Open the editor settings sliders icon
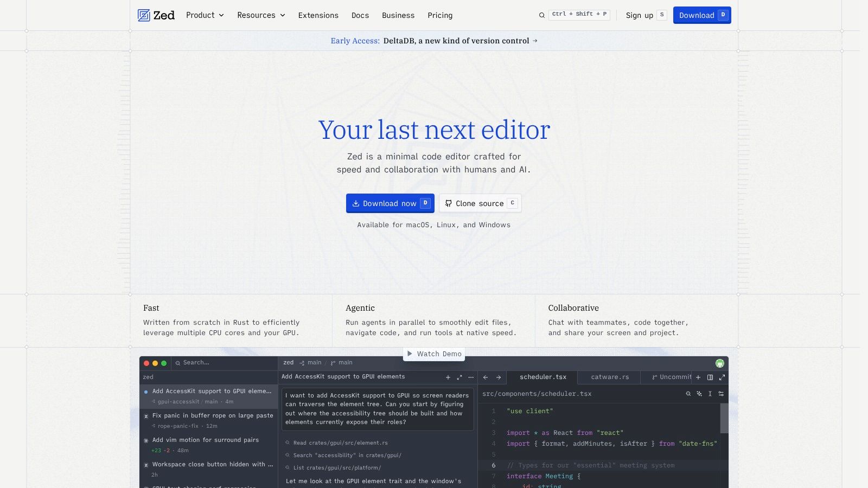 coord(721,394)
